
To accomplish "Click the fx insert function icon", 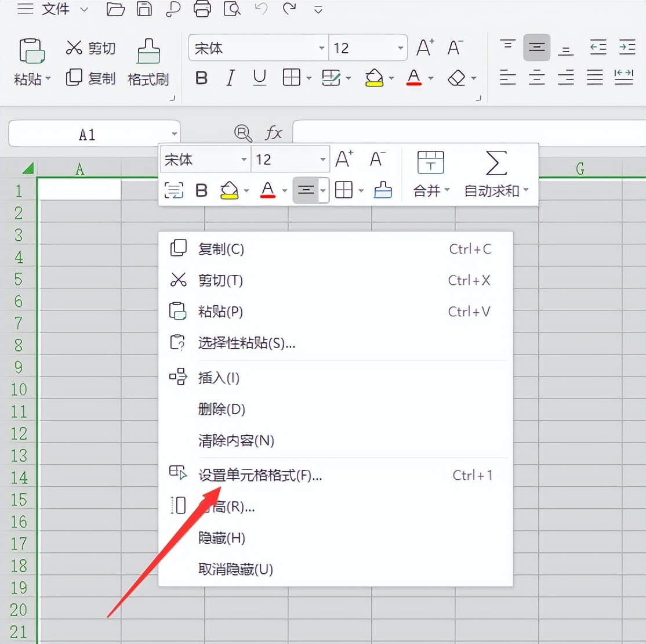I will click(274, 133).
